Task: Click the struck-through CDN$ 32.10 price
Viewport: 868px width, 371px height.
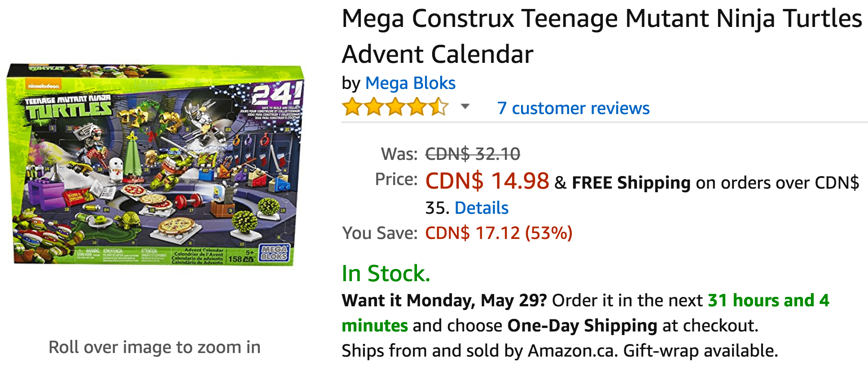Action: (472, 154)
